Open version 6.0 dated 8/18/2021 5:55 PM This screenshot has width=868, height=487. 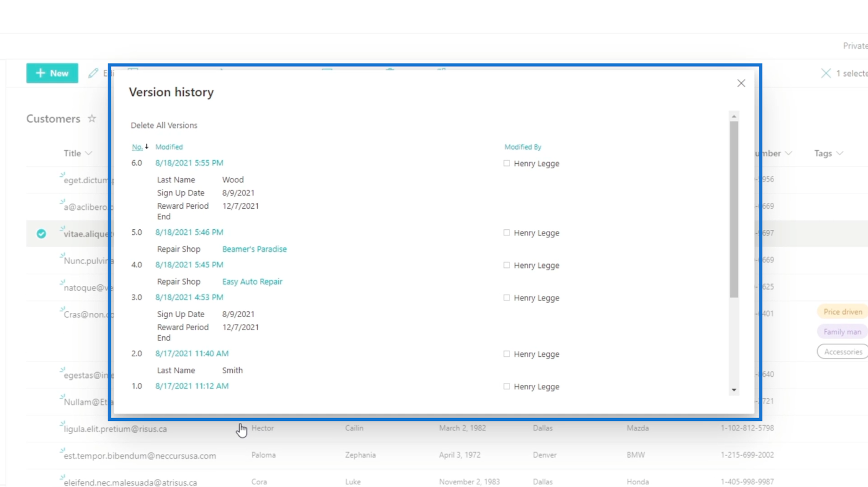coord(189,163)
